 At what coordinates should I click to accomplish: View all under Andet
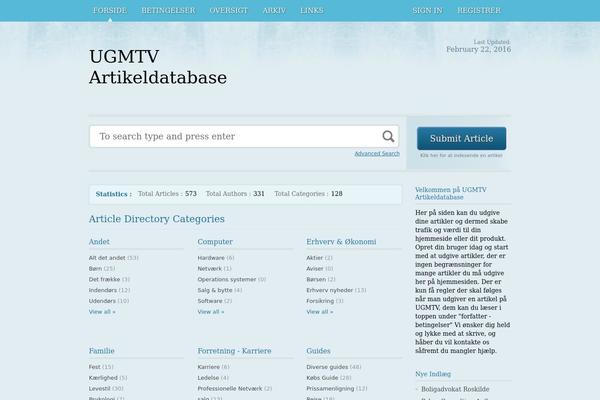102,312
